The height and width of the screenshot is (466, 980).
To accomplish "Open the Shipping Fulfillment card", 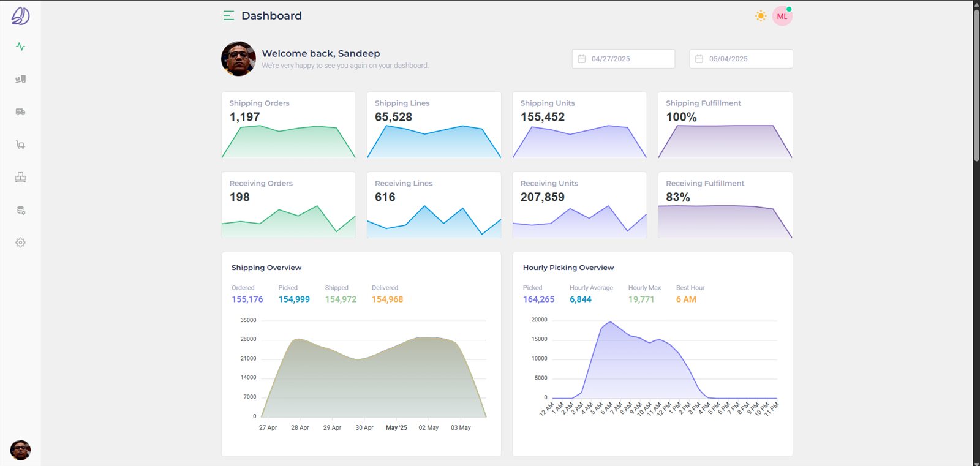I will point(725,125).
